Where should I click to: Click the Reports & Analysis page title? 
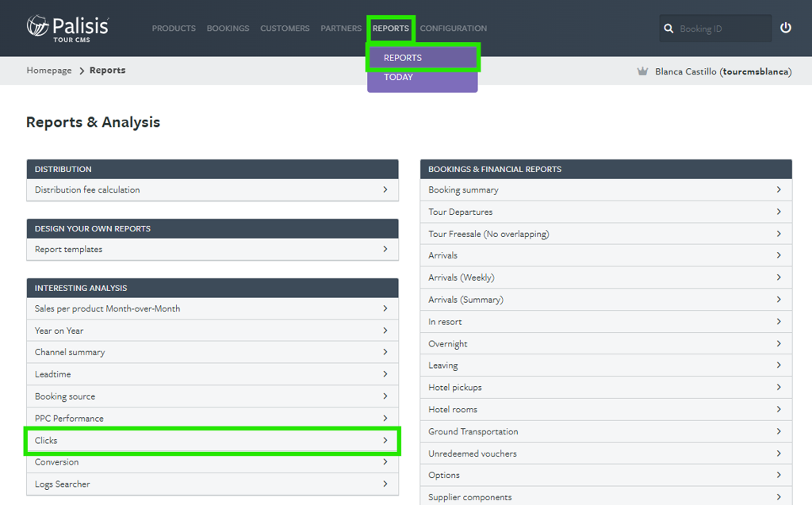coord(94,122)
